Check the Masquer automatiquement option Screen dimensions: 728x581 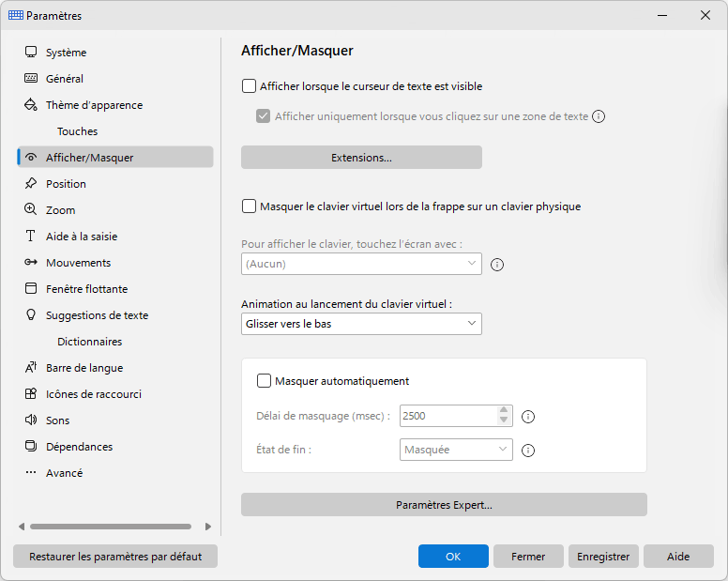point(264,381)
